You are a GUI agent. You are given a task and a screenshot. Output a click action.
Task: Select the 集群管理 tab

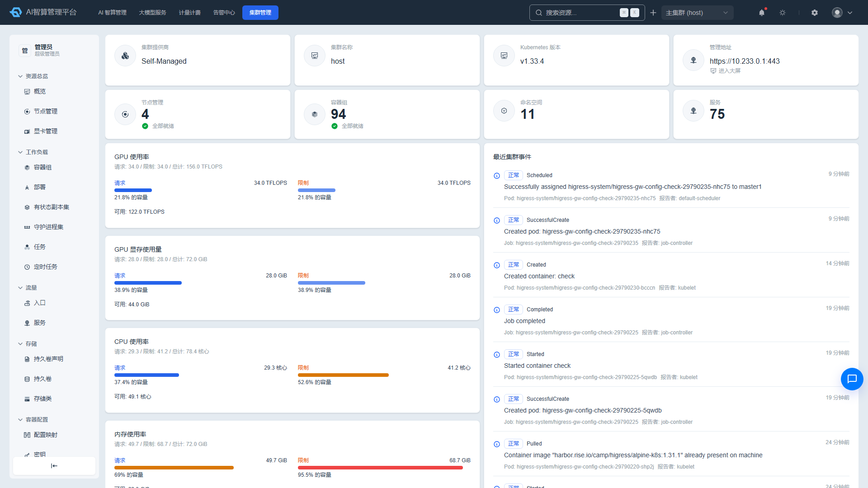[x=260, y=13]
